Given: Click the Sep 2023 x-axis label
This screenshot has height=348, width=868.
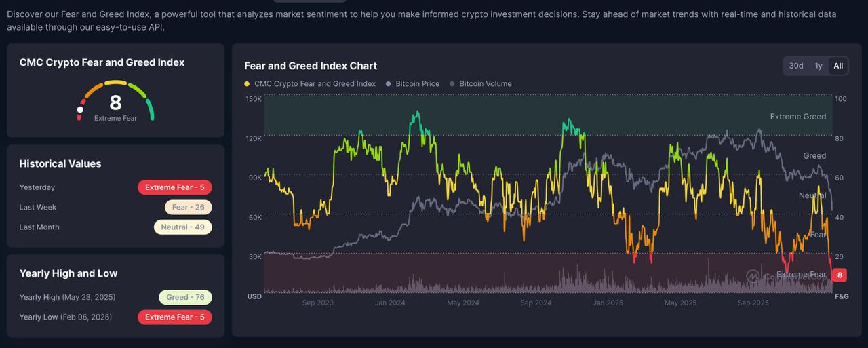Looking at the screenshot, I should point(318,303).
